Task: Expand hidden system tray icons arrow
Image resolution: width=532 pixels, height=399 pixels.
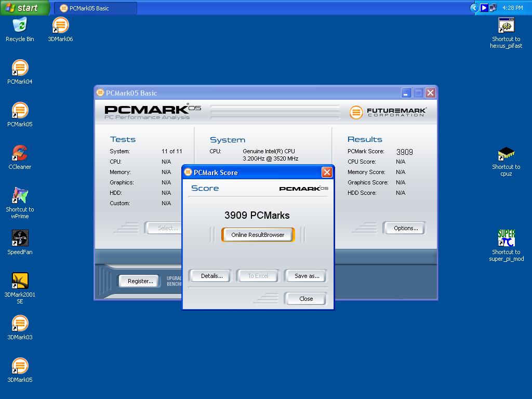Action: (474, 8)
